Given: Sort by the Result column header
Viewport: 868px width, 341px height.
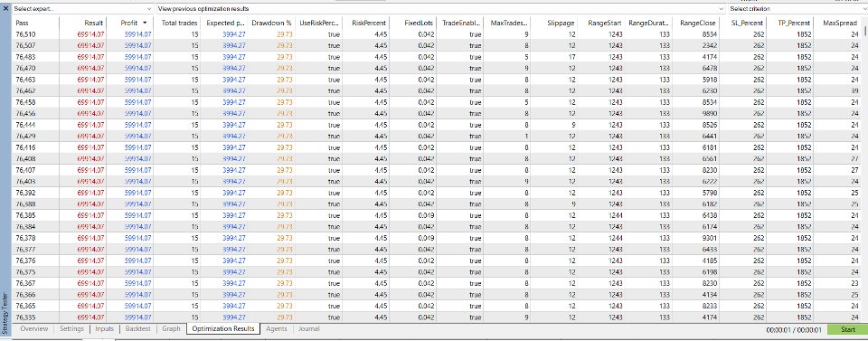Looking at the screenshot, I should pyautogui.click(x=82, y=23).
